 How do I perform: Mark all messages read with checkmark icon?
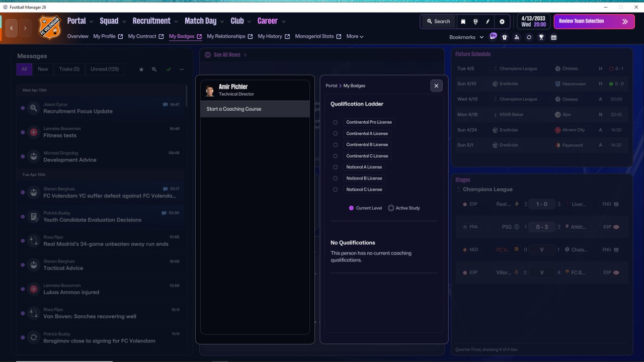coord(169,69)
